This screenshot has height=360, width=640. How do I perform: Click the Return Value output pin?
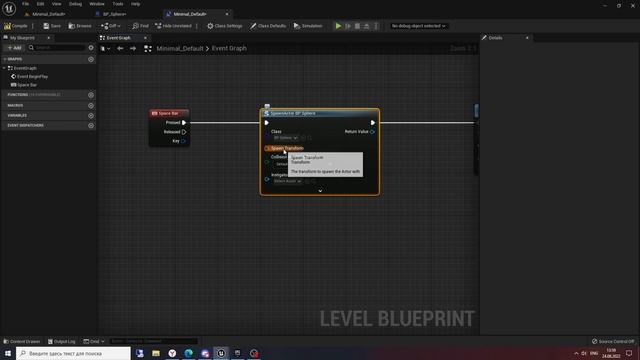coord(373,131)
